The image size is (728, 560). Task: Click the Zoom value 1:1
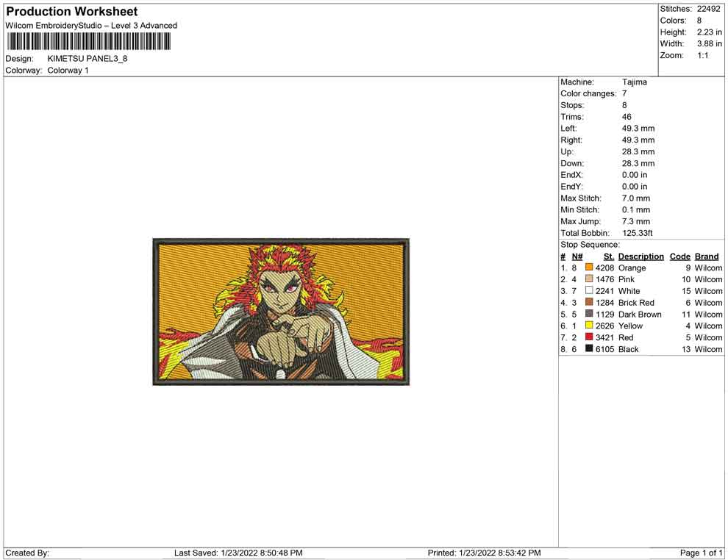coord(702,55)
